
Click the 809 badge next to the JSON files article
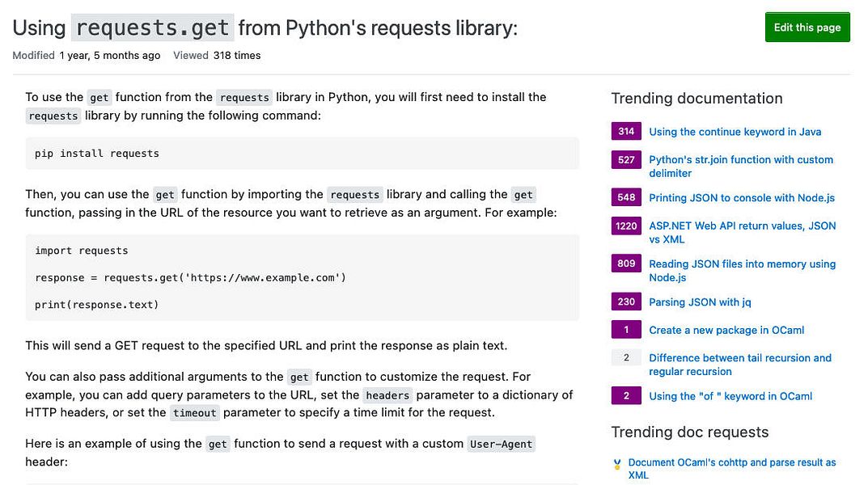tap(625, 264)
